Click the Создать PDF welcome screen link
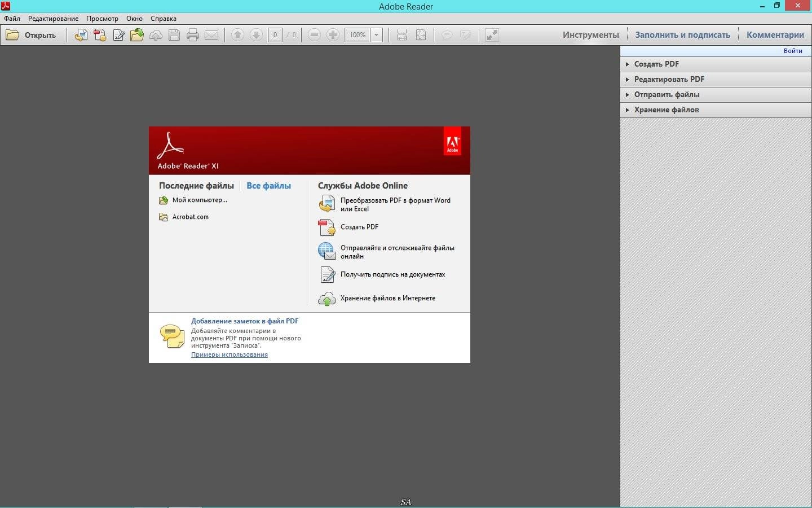The image size is (812, 508). tap(359, 227)
